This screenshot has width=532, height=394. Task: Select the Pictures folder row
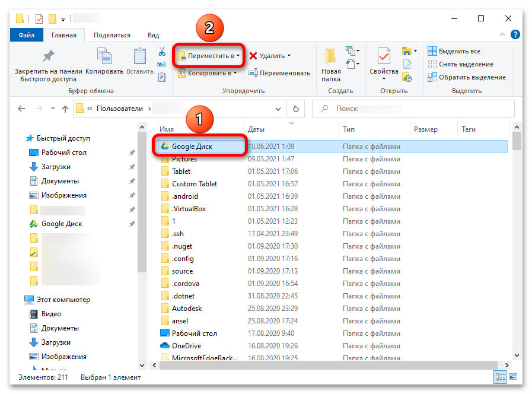coord(333,159)
